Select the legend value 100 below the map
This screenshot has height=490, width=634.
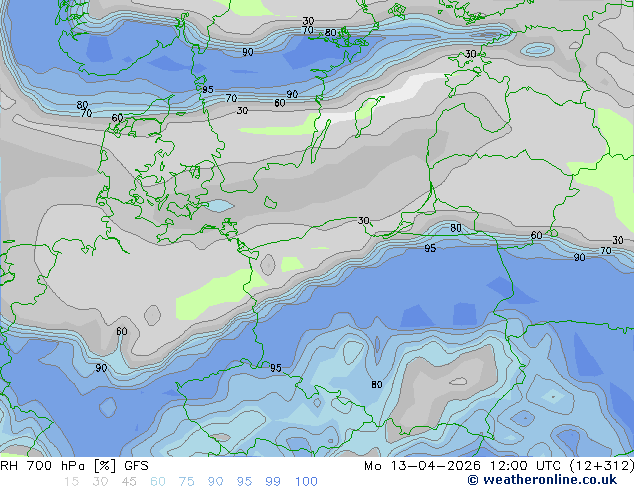click(x=306, y=482)
